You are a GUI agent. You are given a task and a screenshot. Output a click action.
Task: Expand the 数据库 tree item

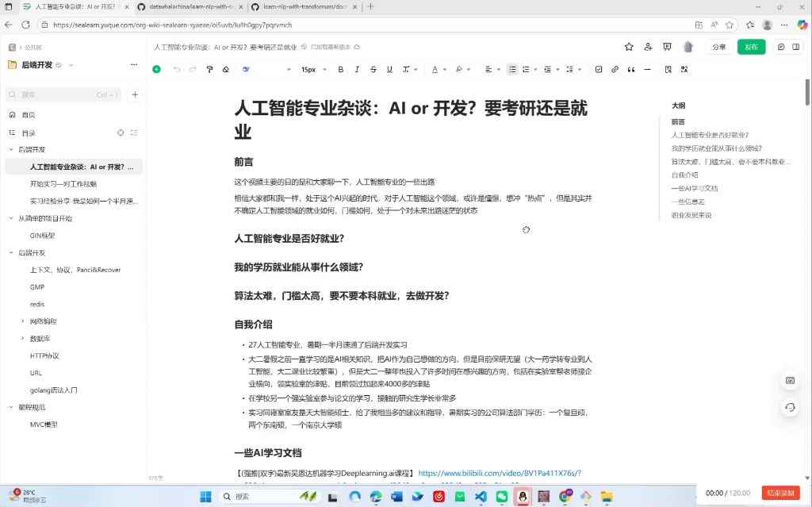point(22,339)
